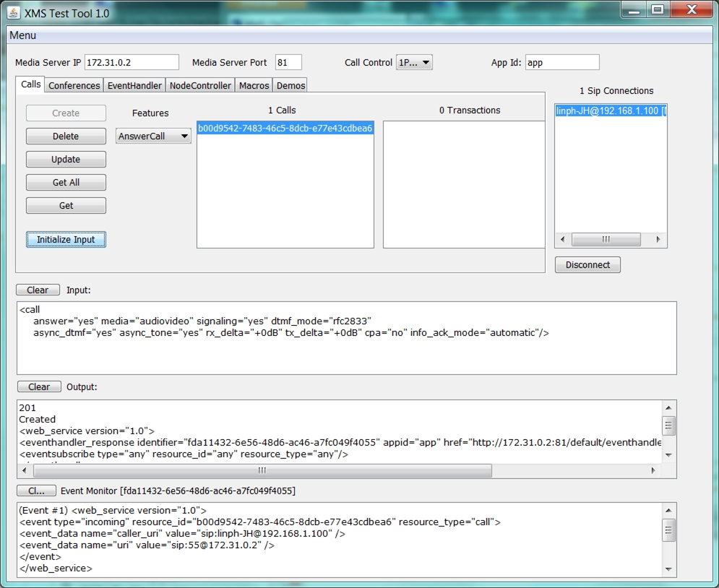Open the EventHandler tab

(x=134, y=85)
